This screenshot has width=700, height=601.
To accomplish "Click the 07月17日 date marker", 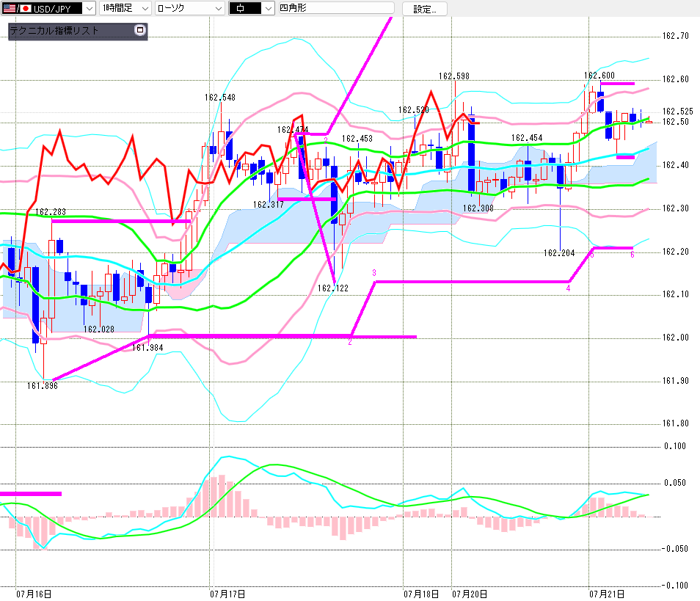I will pyautogui.click(x=227, y=594).
